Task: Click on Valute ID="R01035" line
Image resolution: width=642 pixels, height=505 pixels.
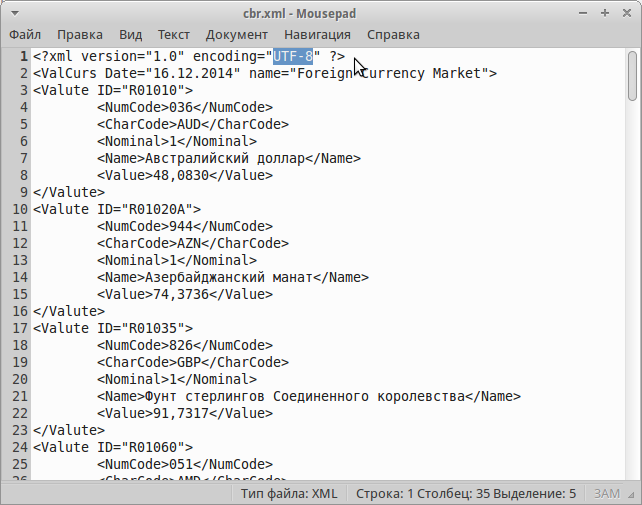Action: click(x=113, y=328)
